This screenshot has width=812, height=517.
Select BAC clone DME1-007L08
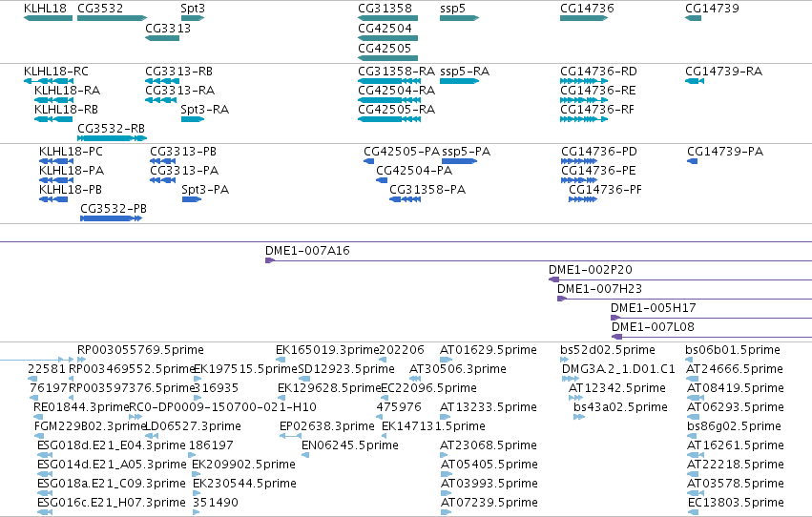[712, 337]
